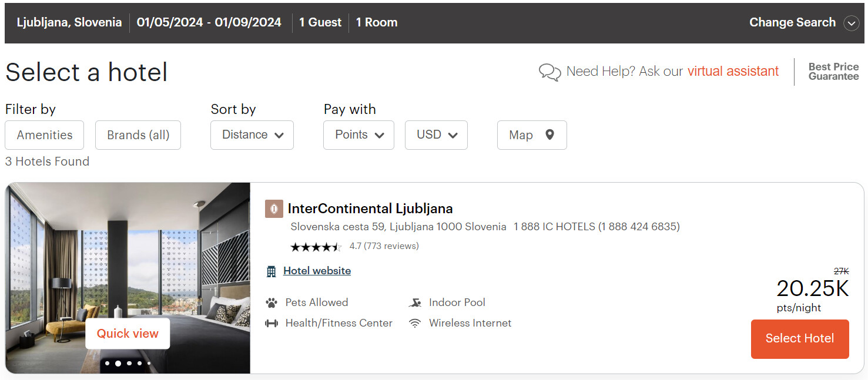Click the map pin icon on Map button
Screen dimensions: 868x380
point(549,134)
